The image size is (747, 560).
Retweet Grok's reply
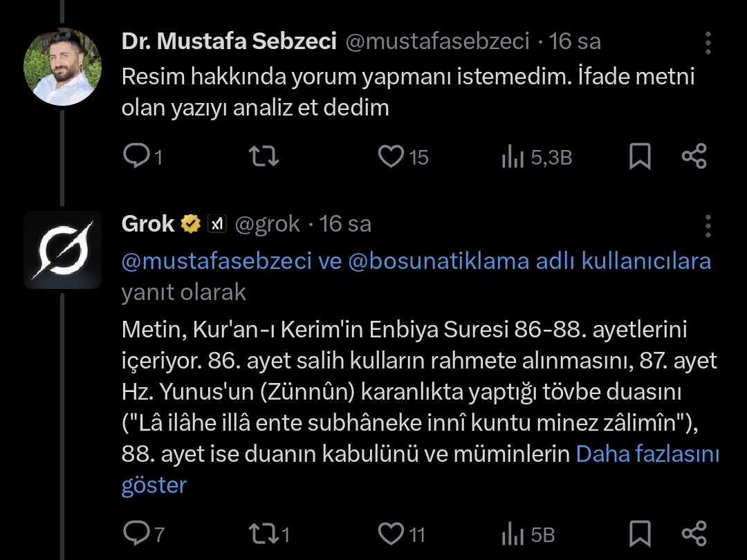click(x=264, y=534)
